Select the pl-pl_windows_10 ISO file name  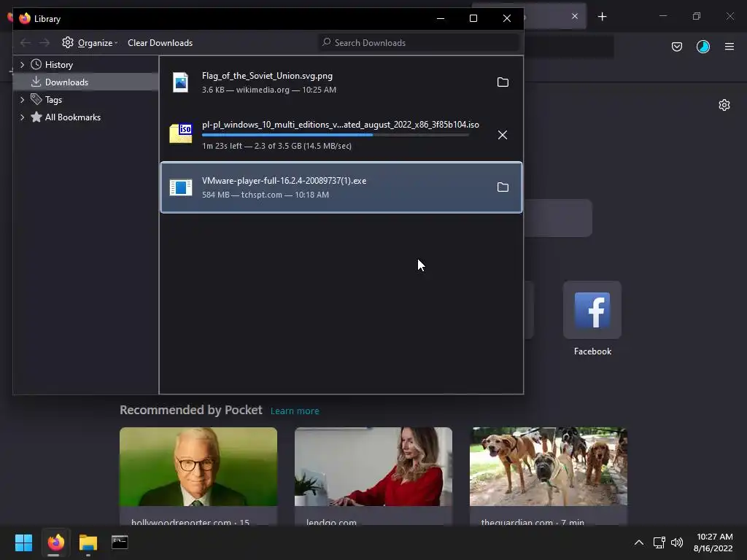pyautogui.click(x=341, y=125)
